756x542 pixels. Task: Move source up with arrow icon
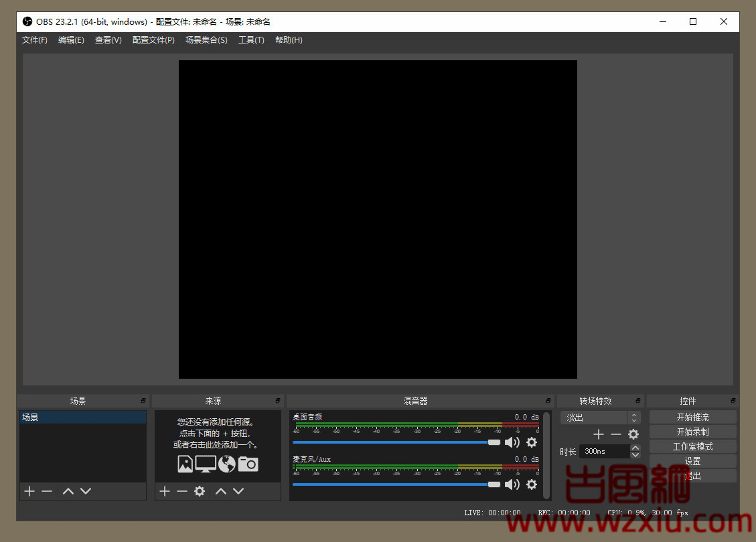tap(221, 491)
